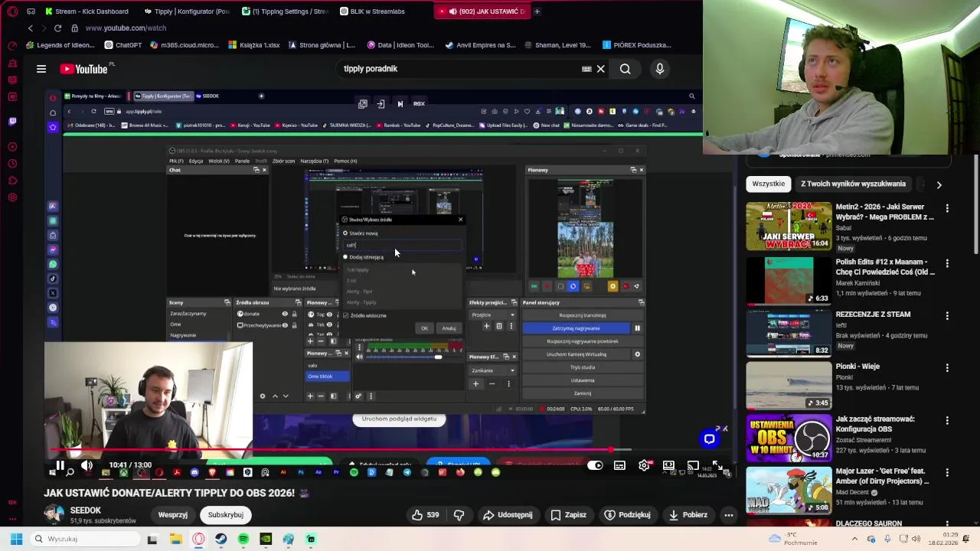
Task: Switch to the Tipply Konfigurator browser tab
Action: pos(186,11)
